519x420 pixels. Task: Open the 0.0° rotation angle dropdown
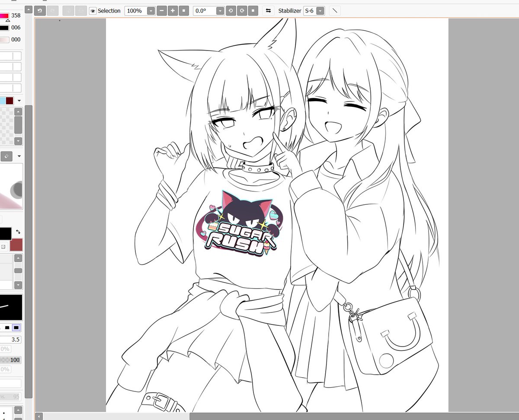pyautogui.click(x=220, y=11)
